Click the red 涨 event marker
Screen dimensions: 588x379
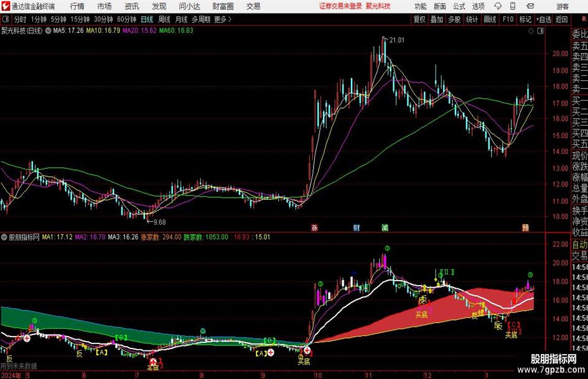tap(315, 228)
